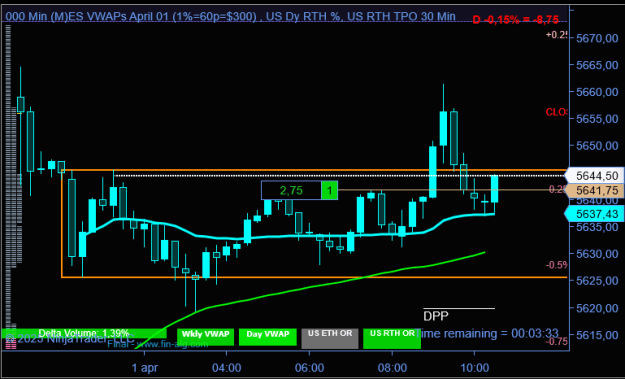
Task: Click the 5655,00 price axis label
Action: (597, 119)
